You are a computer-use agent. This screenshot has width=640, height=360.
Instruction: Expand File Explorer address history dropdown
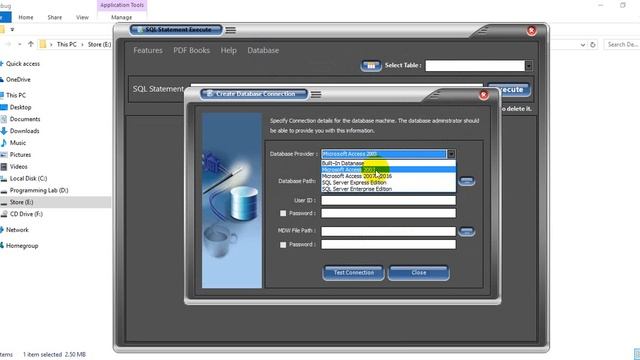(583, 45)
